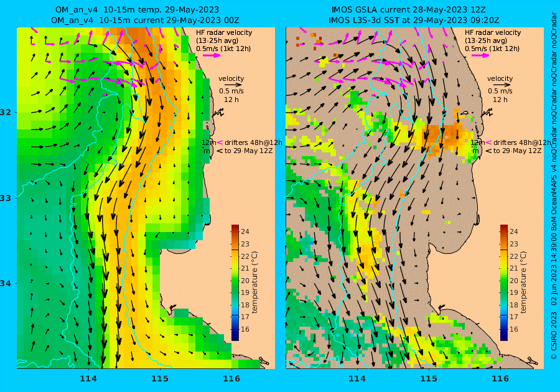
Task: Click 'drifters 48h@12h' text in left map
Action: (253, 142)
